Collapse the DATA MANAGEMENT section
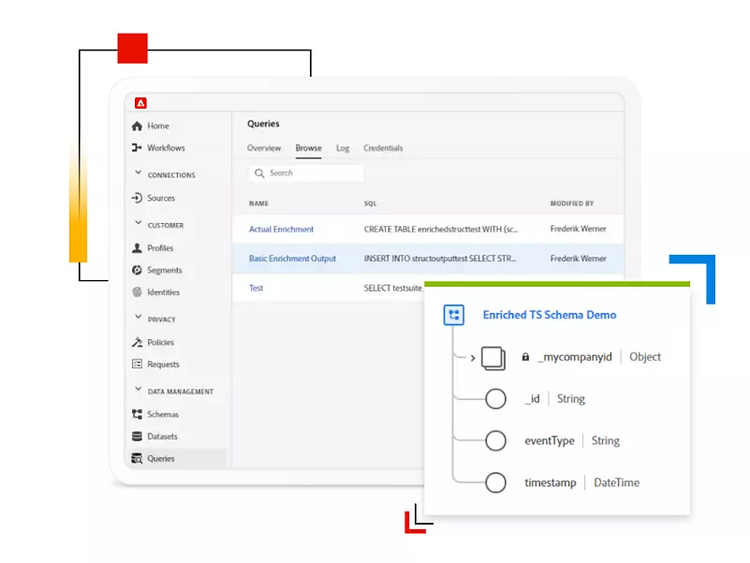The width and height of the screenshot is (750, 563). coord(138,388)
